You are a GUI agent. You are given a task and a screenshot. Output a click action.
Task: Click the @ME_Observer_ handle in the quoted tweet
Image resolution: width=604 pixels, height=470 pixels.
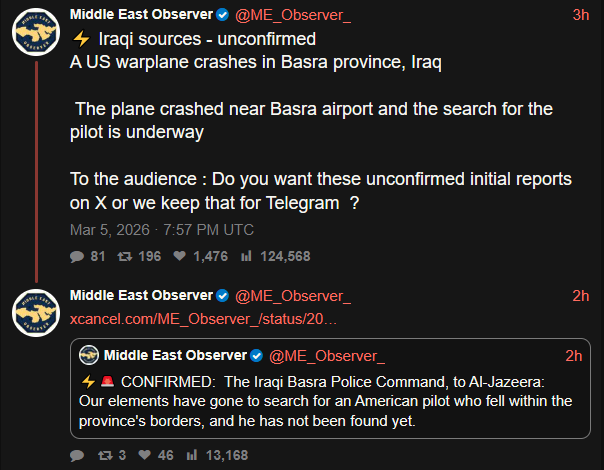[x=328, y=356]
